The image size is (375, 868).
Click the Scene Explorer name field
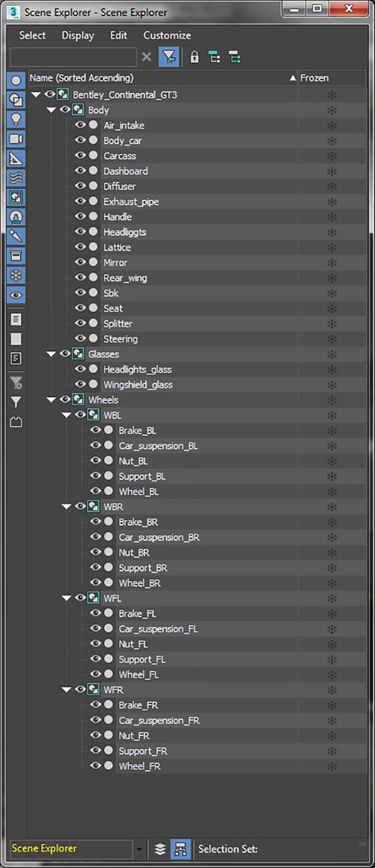[72, 849]
